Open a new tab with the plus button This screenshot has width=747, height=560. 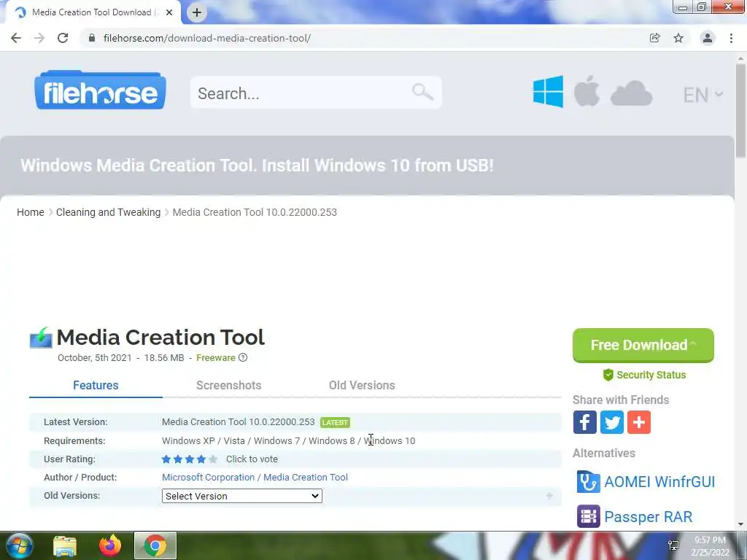pos(197,12)
